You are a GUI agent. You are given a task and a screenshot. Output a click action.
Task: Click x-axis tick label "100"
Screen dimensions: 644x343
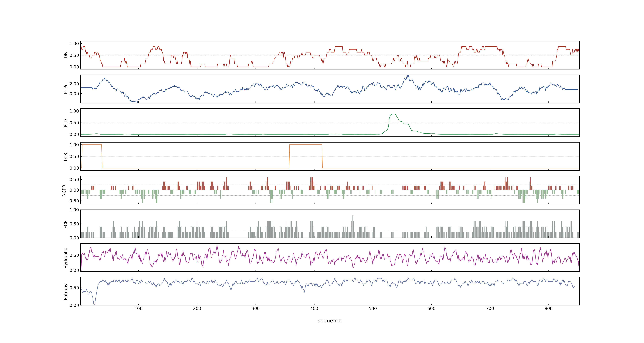tap(138, 309)
